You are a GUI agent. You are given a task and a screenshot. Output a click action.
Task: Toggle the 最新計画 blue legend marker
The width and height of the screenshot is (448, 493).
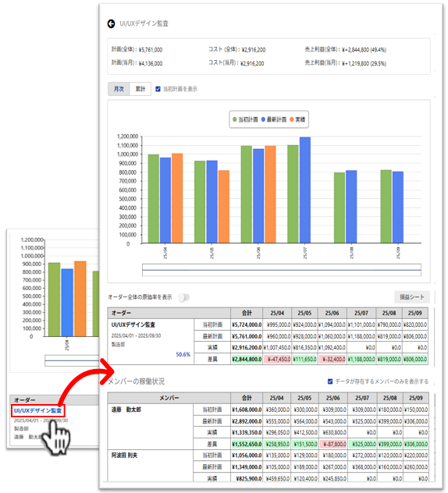[x=263, y=119]
